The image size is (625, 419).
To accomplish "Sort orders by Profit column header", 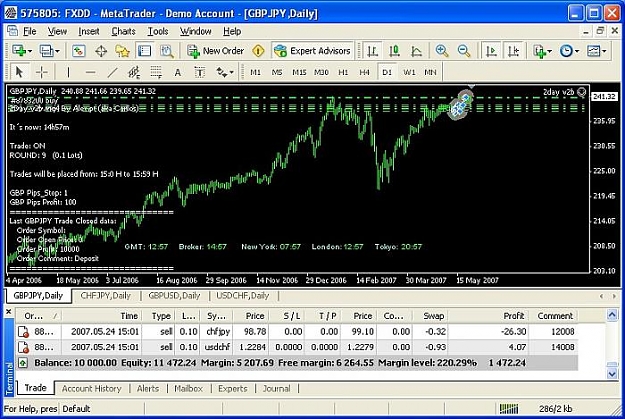I will click(x=487, y=316).
